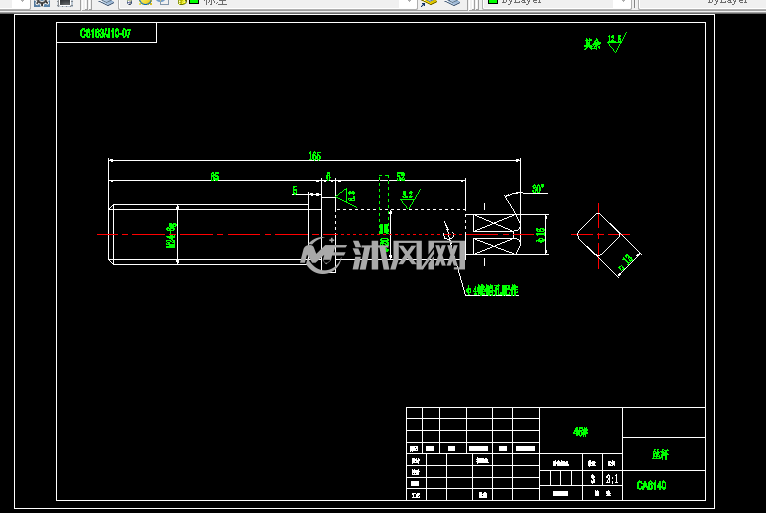Select the 其余 surface finish note
Image resolution: width=766 pixels, height=513 pixels.
click(x=592, y=44)
